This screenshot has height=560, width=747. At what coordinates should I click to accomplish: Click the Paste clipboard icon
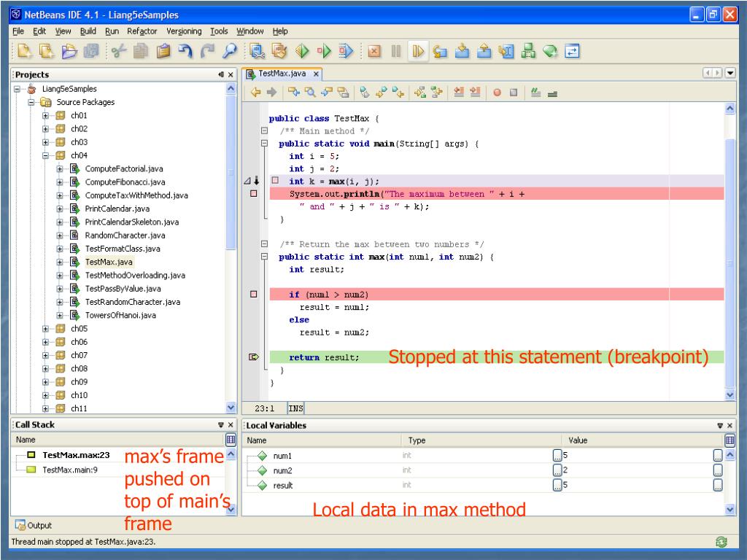pos(163,51)
